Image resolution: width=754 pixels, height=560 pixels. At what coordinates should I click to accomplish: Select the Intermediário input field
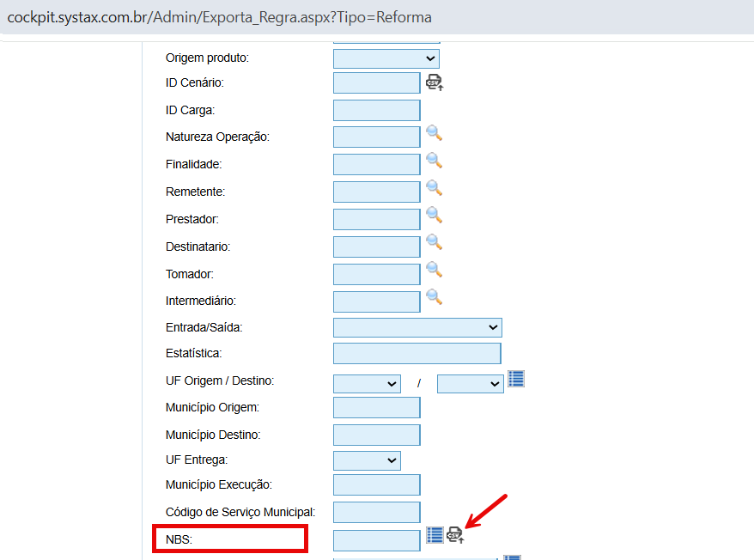click(x=376, y=301)
